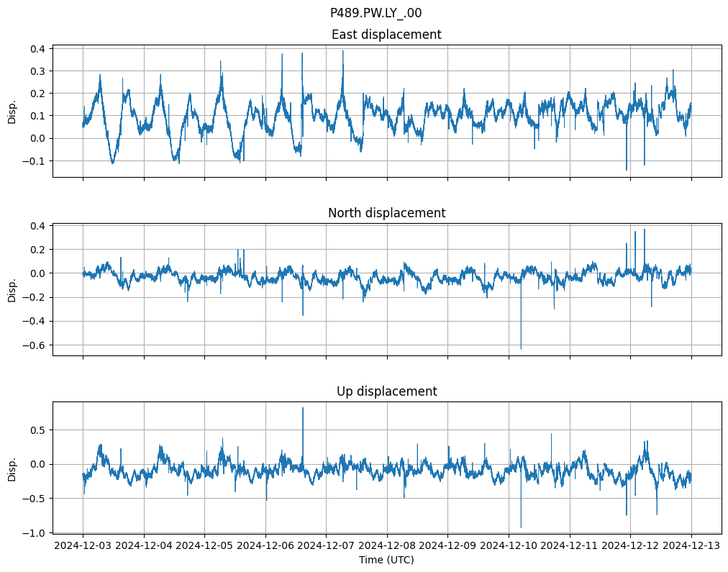
Task: Select the North displacement plot title
Action: coord(386,213)
